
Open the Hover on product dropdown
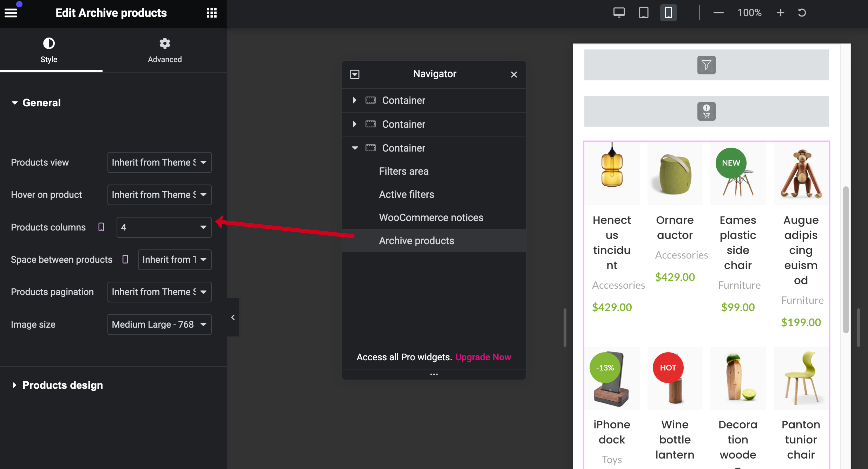(159, 195)
